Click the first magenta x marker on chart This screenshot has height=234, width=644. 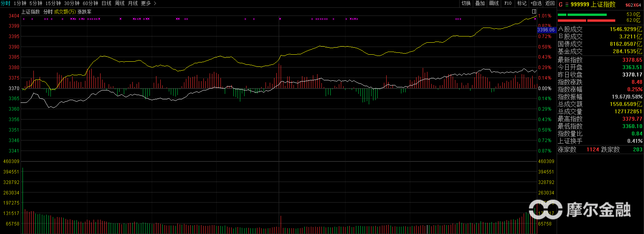tap(24, 19)
